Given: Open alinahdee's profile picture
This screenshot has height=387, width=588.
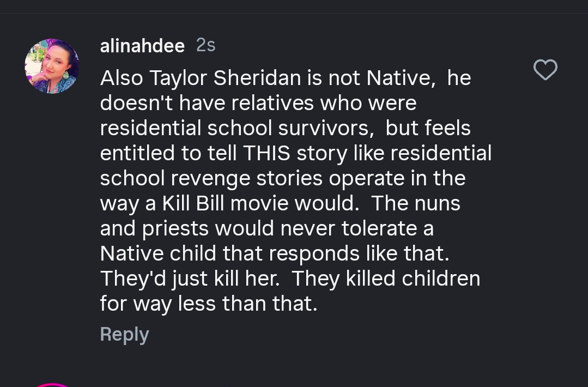Looking at the screenshot, I should [x=52, y=66].
